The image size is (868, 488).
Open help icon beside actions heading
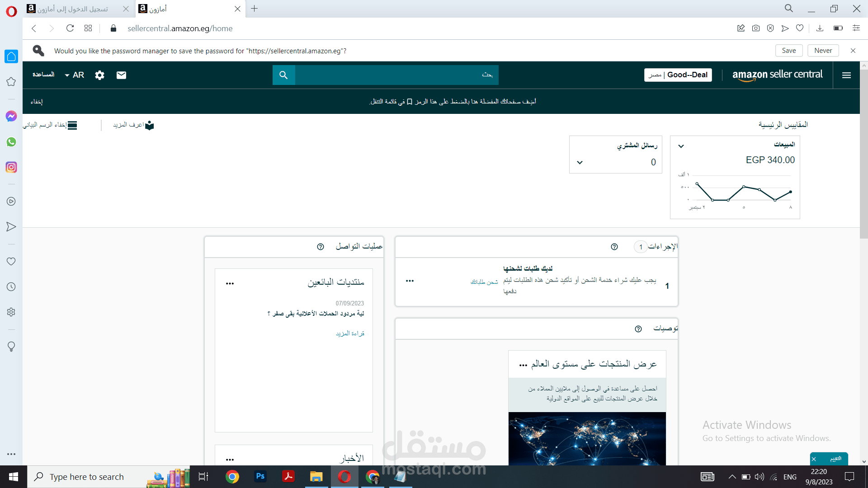coord(614,247)
